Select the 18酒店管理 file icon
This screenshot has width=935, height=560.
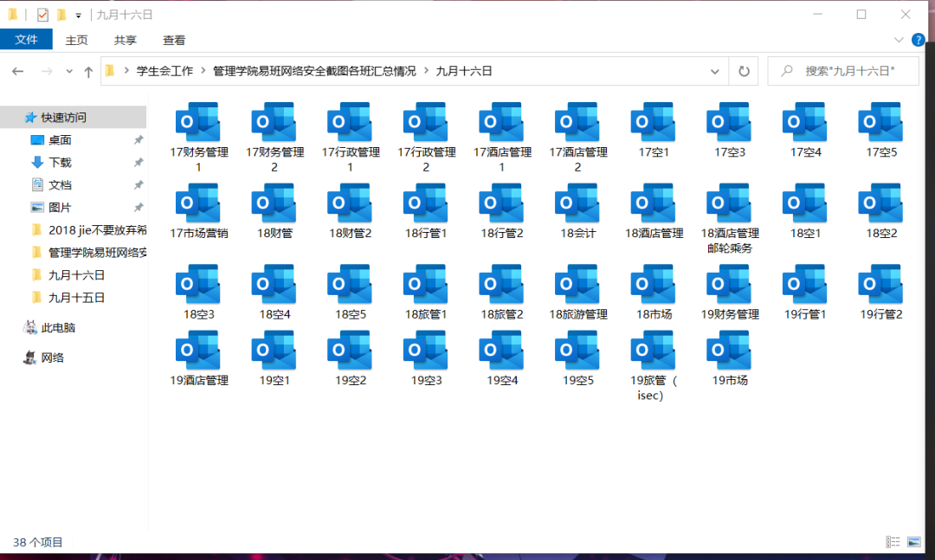point(654,203)
